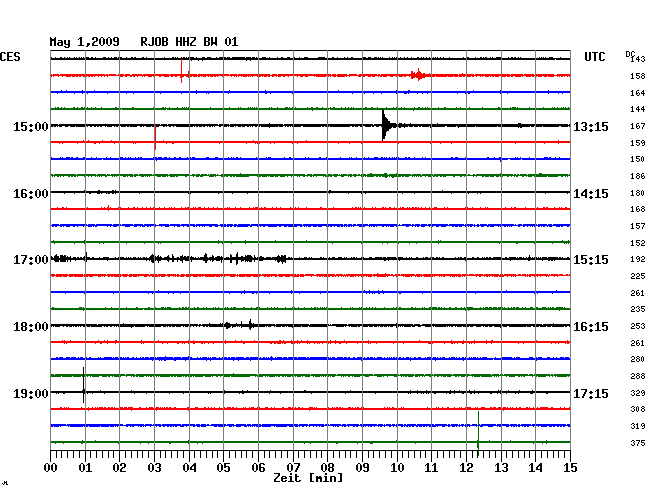
Task: Click the DC offset value 186
Action: coord(638,176)
